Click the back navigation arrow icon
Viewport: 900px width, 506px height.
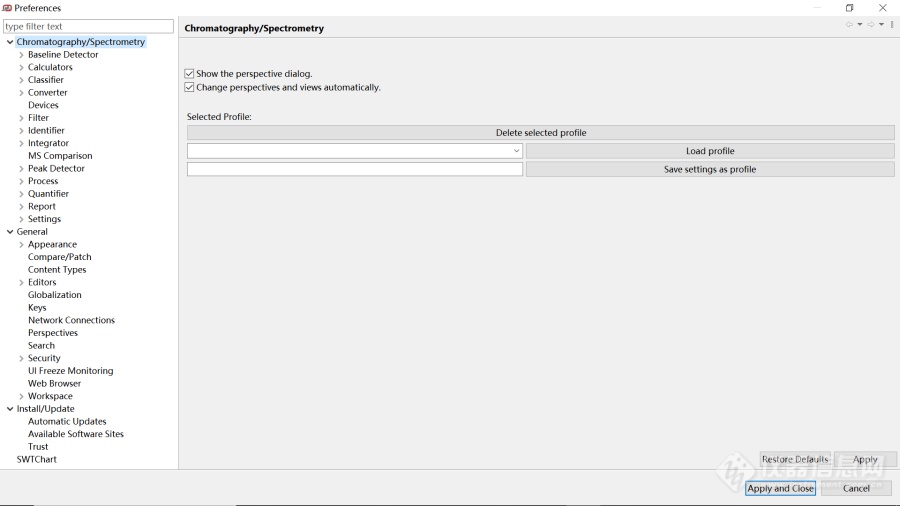point(849,25)
